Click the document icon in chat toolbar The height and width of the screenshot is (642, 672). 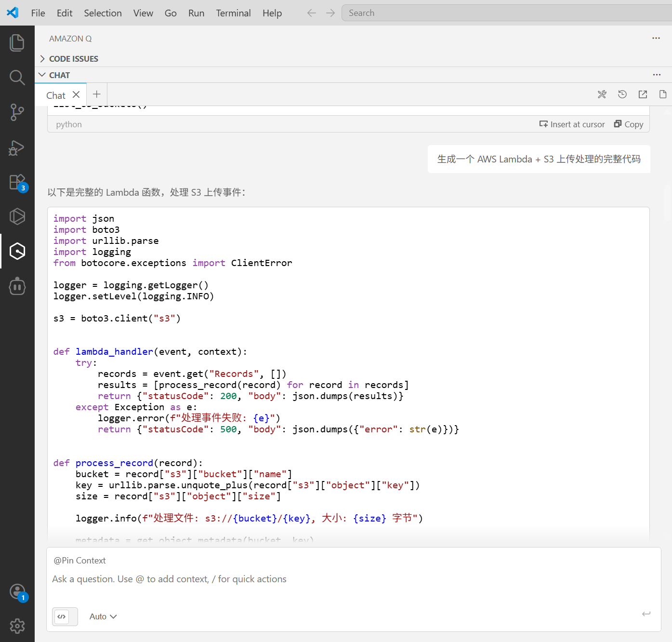click(663, 94)
